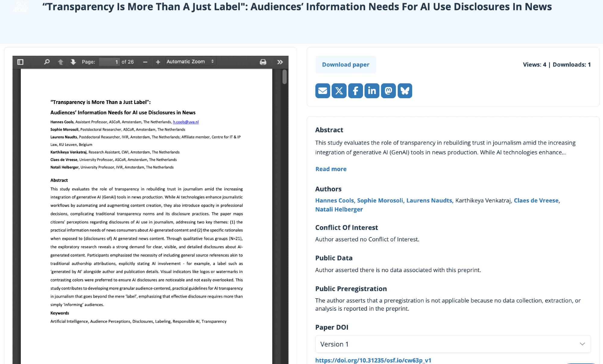The height and width of the screenshot is (364, 603).
Task: Click the zoom out minus button
Action: click(x=145, y=62)
